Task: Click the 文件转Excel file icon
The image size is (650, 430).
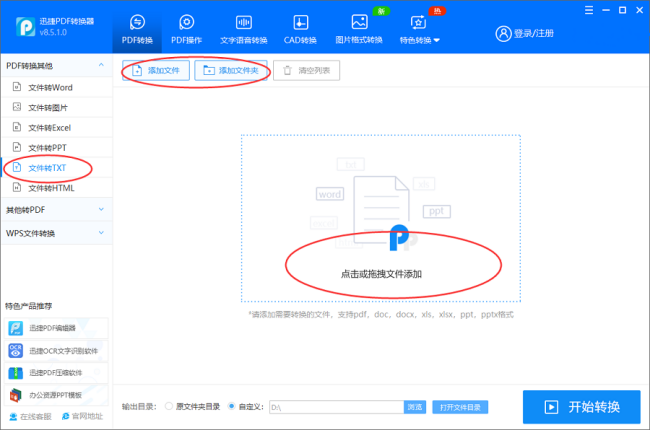Action: [17, 127]
